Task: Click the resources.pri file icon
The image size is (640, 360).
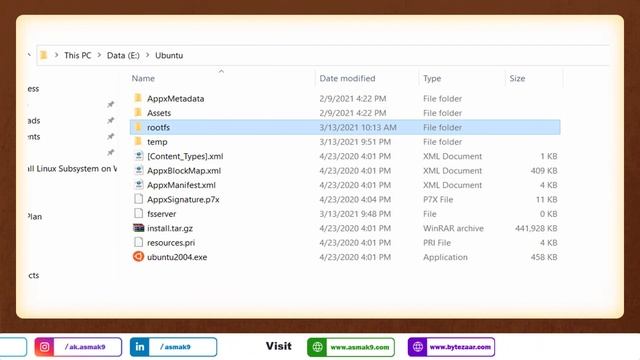Action: 138,242
